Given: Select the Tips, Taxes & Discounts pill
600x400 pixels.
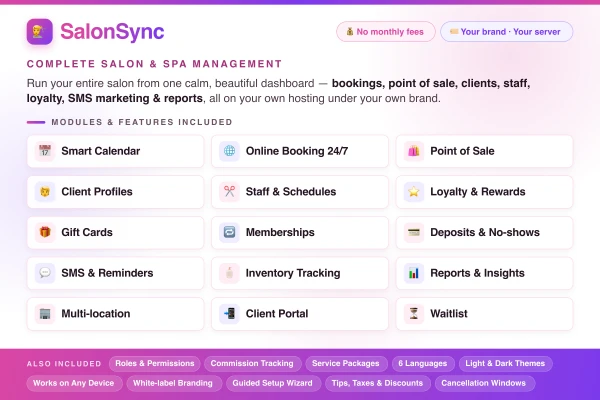Looking at the screenshot, I should 378,383.
